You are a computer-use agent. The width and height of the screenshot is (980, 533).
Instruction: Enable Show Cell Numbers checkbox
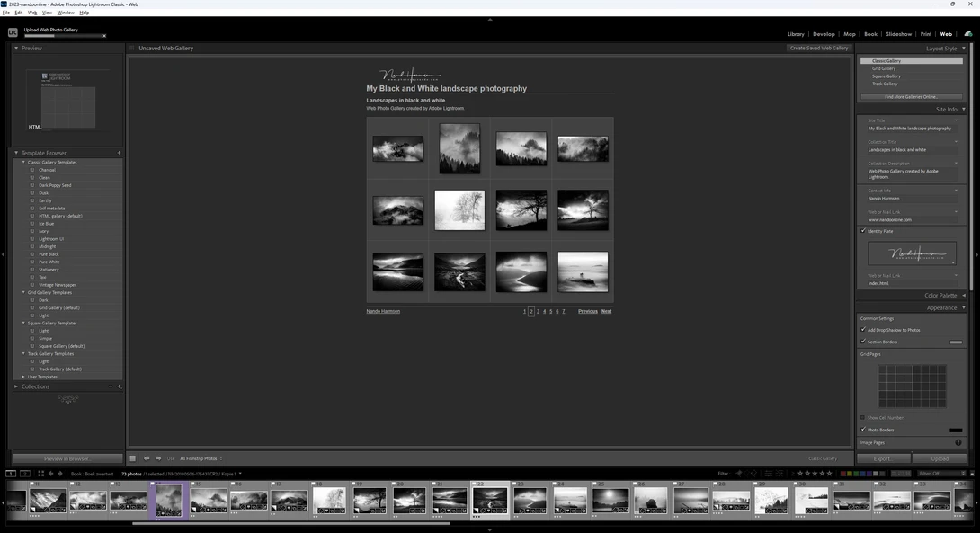863,417
